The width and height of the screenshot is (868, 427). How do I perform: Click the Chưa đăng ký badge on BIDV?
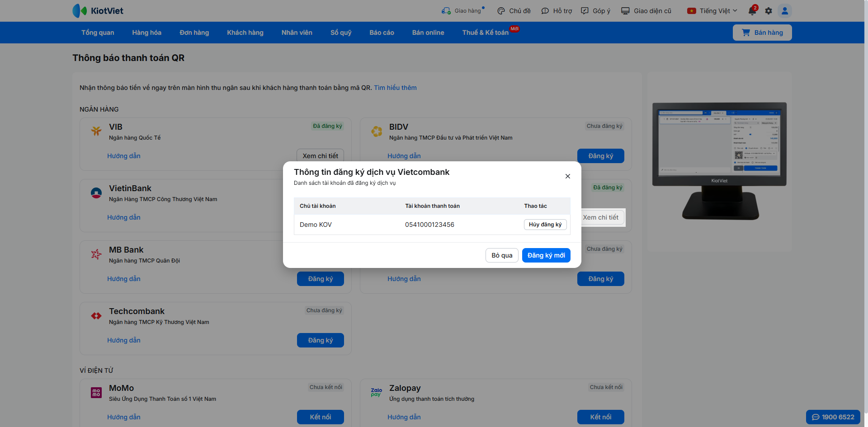tap(604, 126)
